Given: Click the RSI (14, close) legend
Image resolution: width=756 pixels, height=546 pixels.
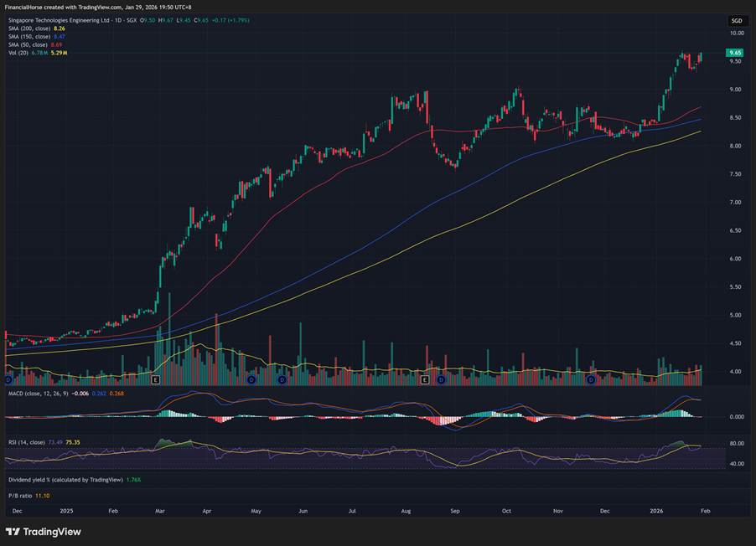Looking at the screenshot, I should (x=27, y=442).
